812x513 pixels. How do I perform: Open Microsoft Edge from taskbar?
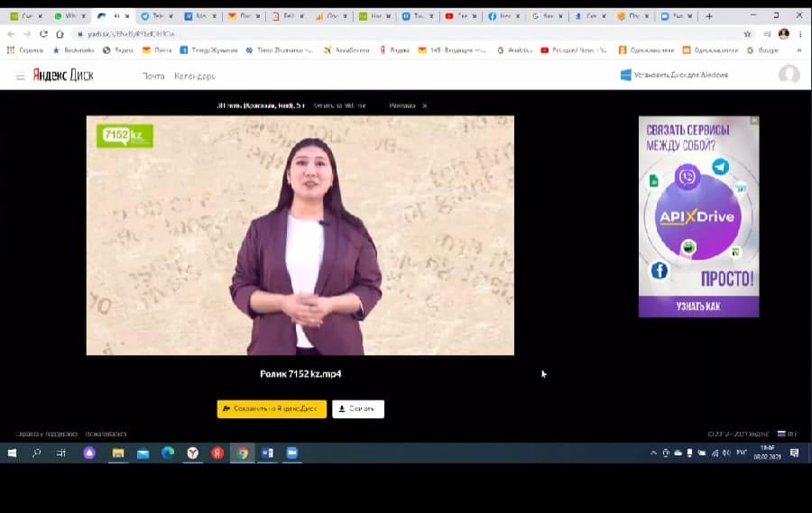tap(168, 453)
